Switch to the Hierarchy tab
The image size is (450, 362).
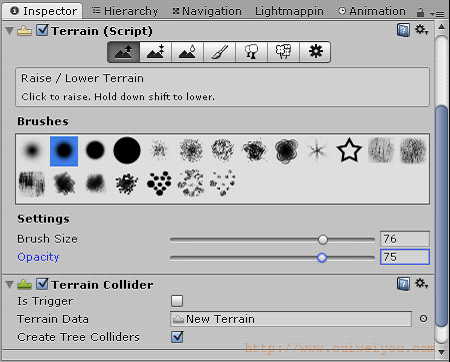click(x=125, y=11)
